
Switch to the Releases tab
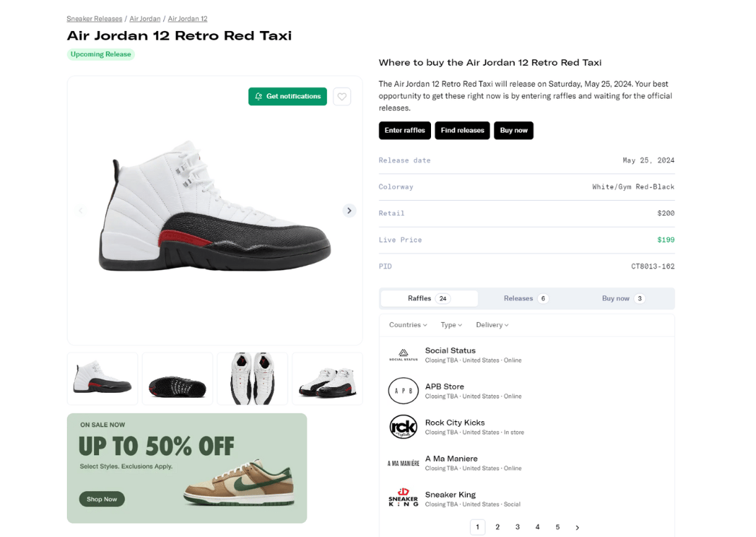click(x=526, y=298)
